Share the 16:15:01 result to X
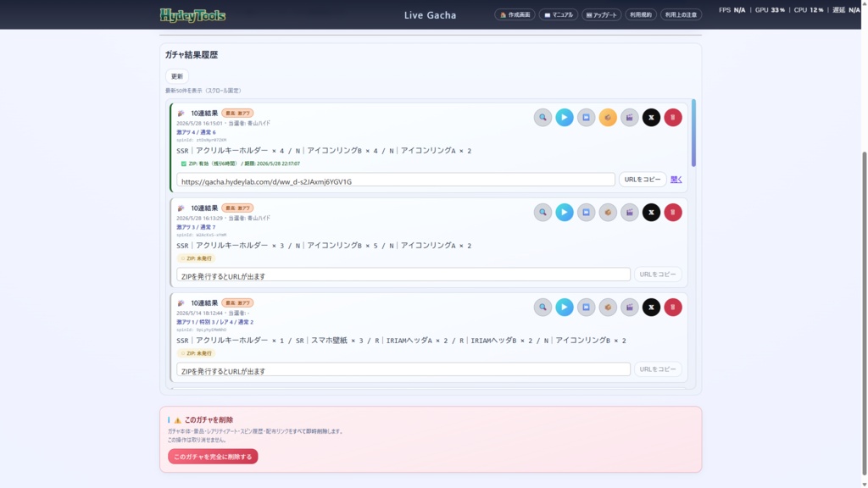The width and height of the screenshot is (868, 488). (651, 117)
